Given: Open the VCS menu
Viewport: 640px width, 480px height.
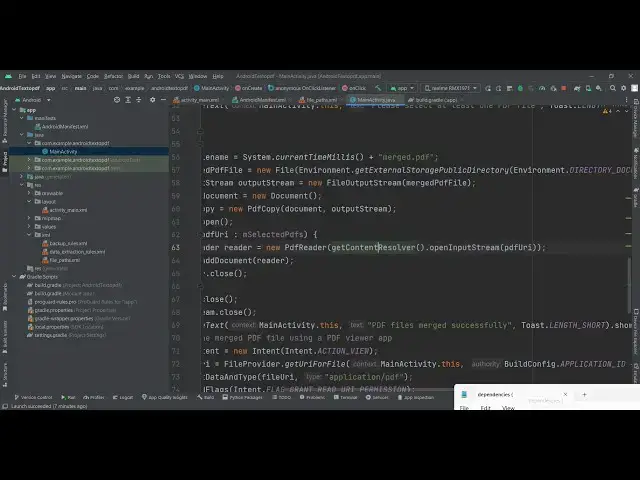Looking at the screenshot, I should click(x=179, y=76).
